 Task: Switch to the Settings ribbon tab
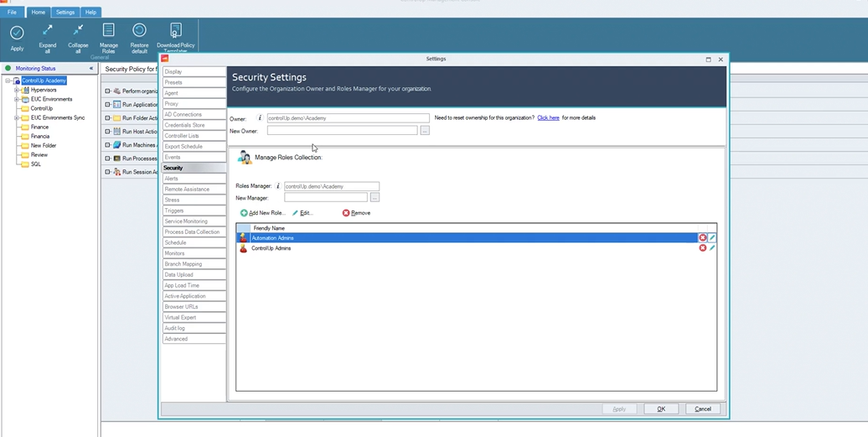pyautogui.click(x=65, y=13)
